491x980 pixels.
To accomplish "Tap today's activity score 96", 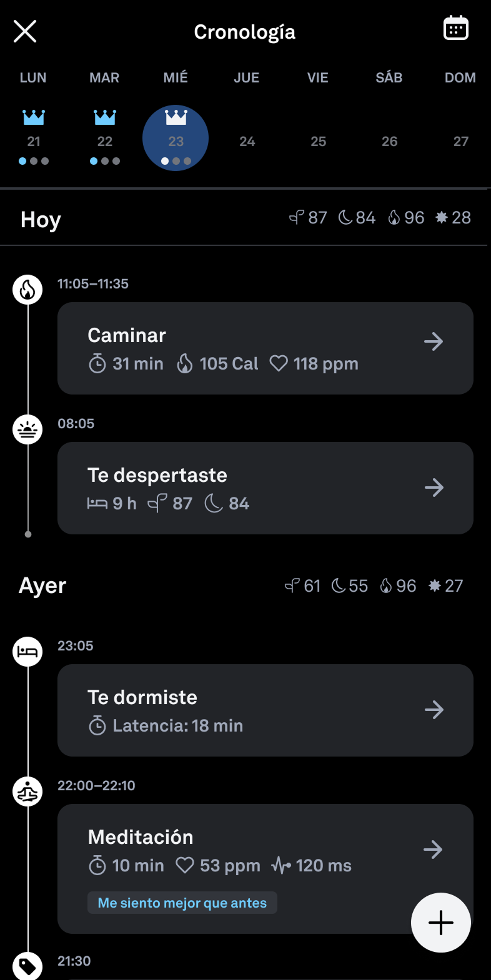I will (407, 218).
